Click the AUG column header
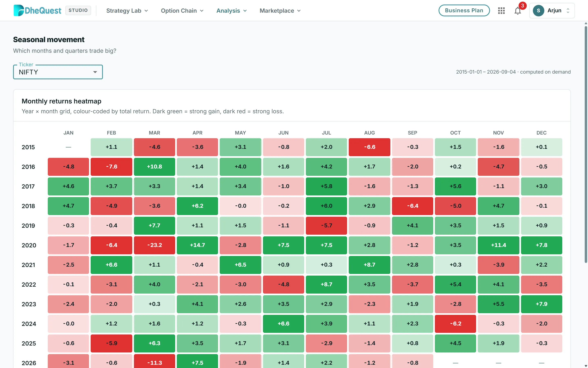The height and width of the screenshot is (368, 588). coord(369,133)
